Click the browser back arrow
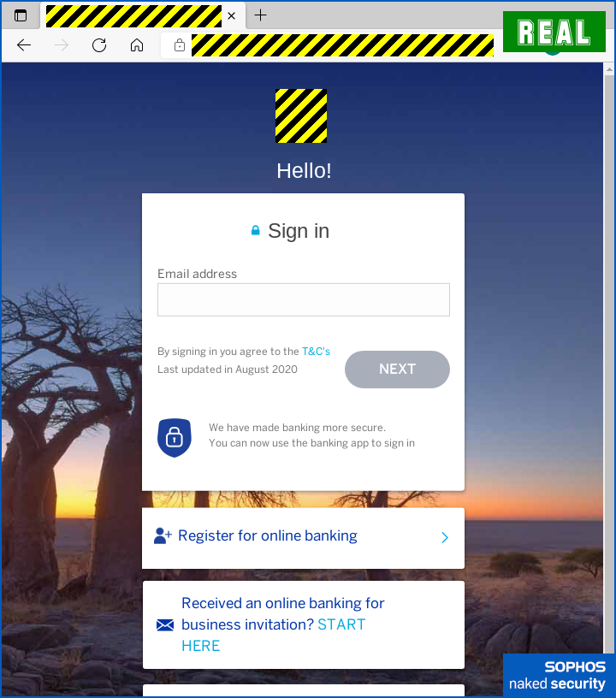The width and height of the screenshot is (616, 698). click(x=24, y=45)
